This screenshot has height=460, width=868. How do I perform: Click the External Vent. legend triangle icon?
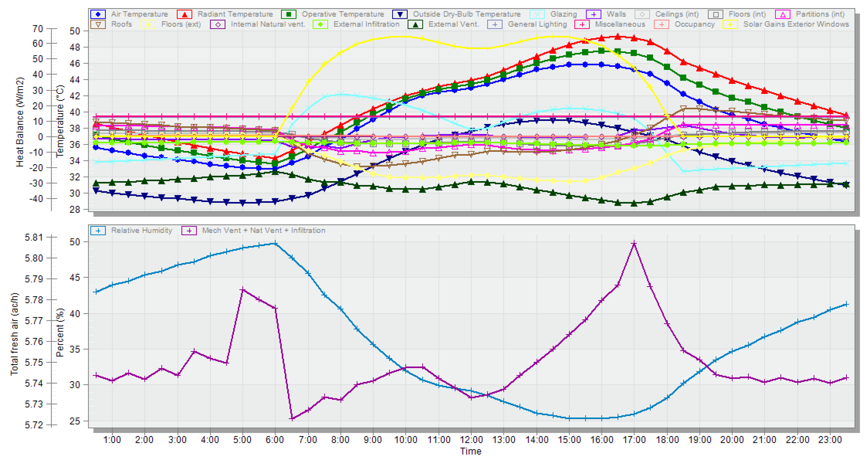pyautogui.click(x=415, y=24)
